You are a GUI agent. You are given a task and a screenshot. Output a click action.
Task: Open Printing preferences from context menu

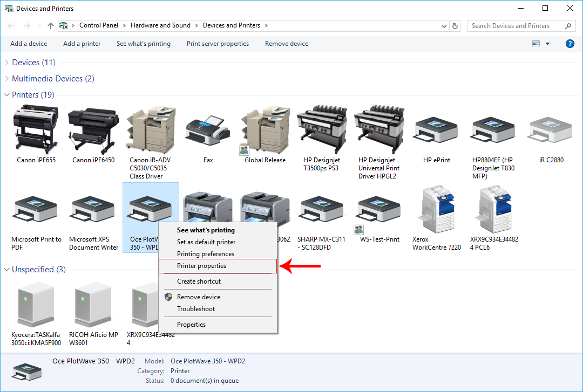pyautogui.click(x=218, y=254)
